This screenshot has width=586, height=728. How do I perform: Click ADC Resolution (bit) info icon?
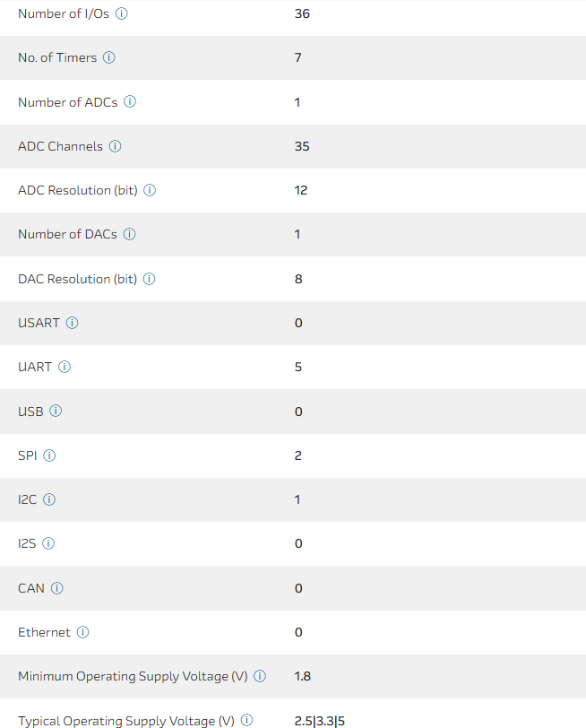click(150, 190)
